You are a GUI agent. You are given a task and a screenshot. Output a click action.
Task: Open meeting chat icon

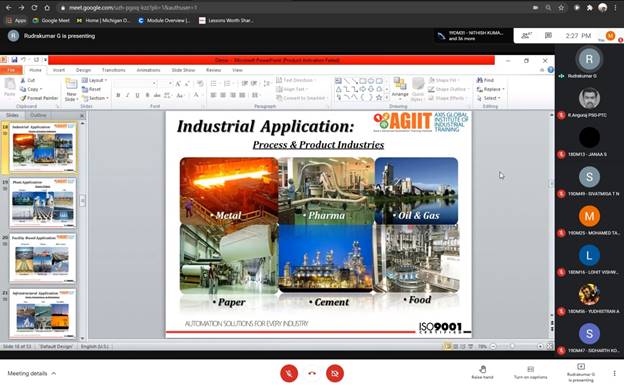548,35
